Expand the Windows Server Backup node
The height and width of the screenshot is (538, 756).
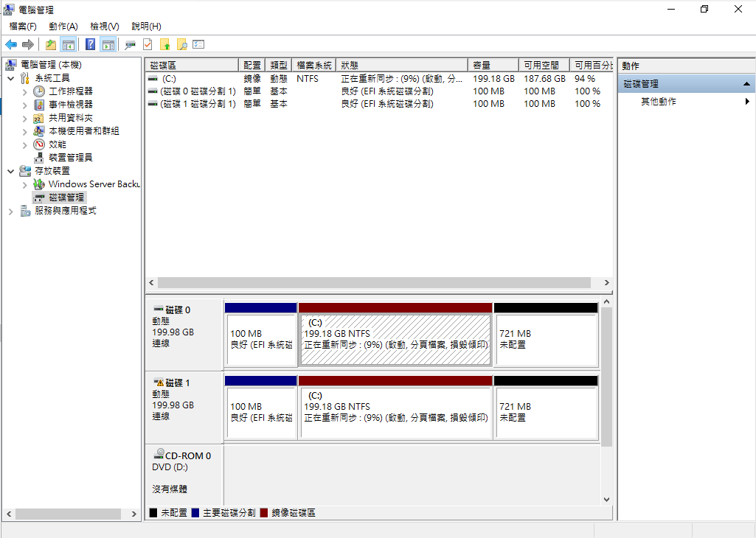click(x=24, y=184)
